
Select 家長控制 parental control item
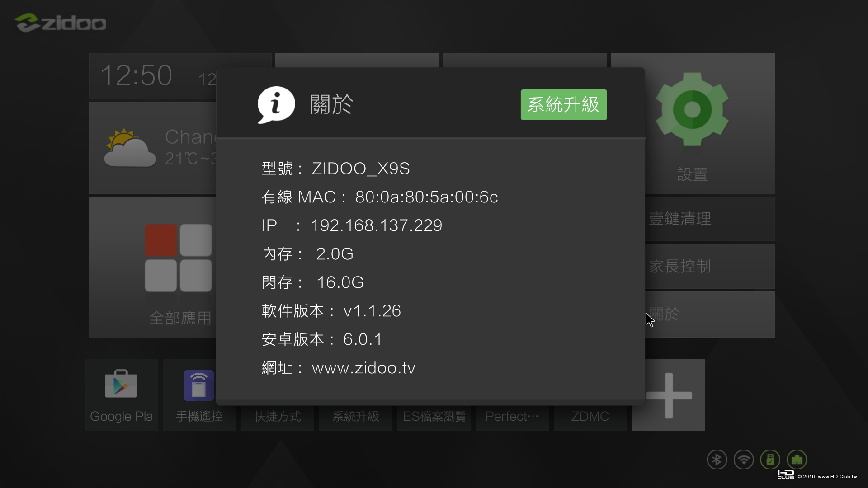click(710, 266)
